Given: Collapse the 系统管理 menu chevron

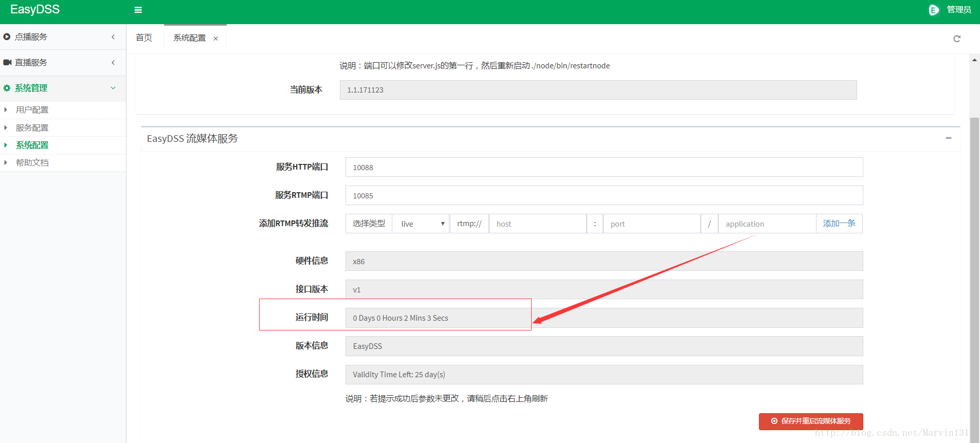Looking at the screenshot, I should click(x=113, y=88).
